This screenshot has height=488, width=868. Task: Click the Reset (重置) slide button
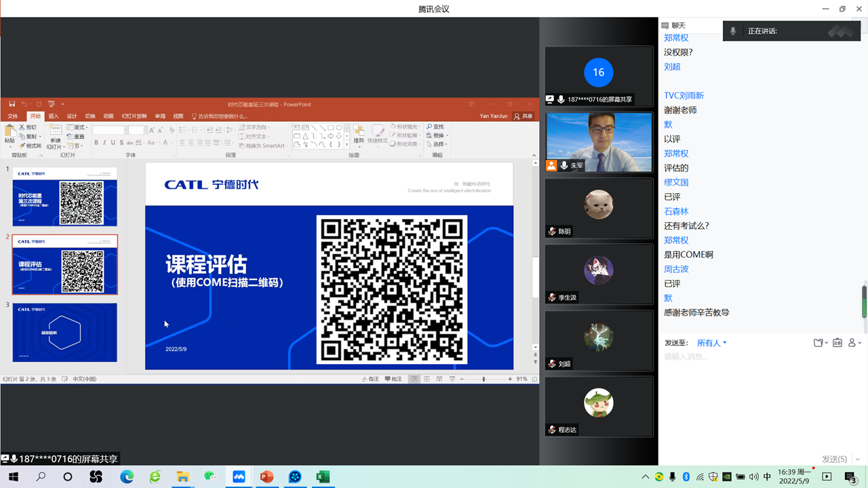(x=75, y=136)
